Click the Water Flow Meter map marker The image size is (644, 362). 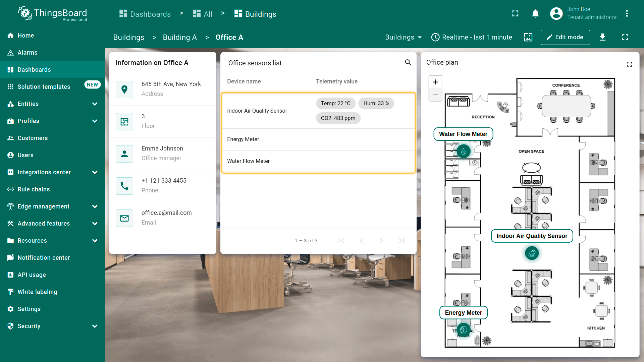[x=464, y=152]
